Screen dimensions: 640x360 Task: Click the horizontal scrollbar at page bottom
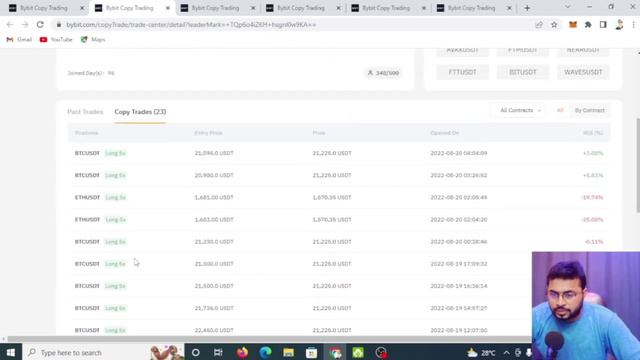tap(269, 339)
